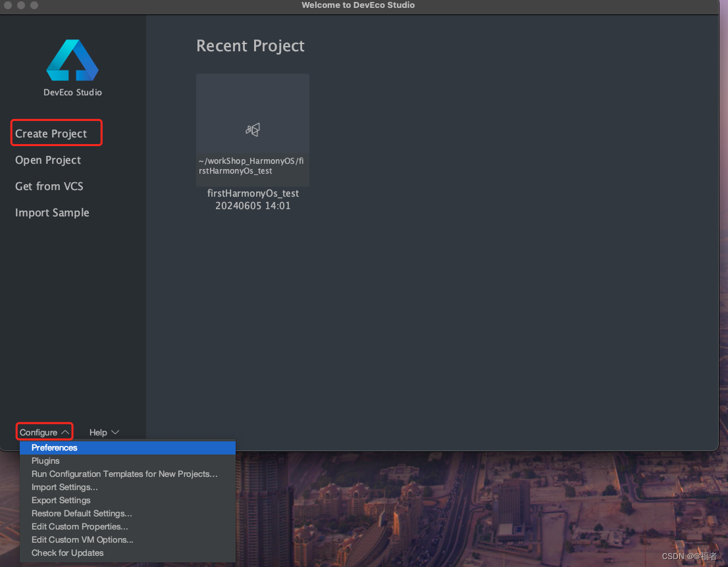Open the firstHarmonyOs_test recent project card
Image resolution: width=728 pixels, height=567 pixels.
(x=253, y=130)
